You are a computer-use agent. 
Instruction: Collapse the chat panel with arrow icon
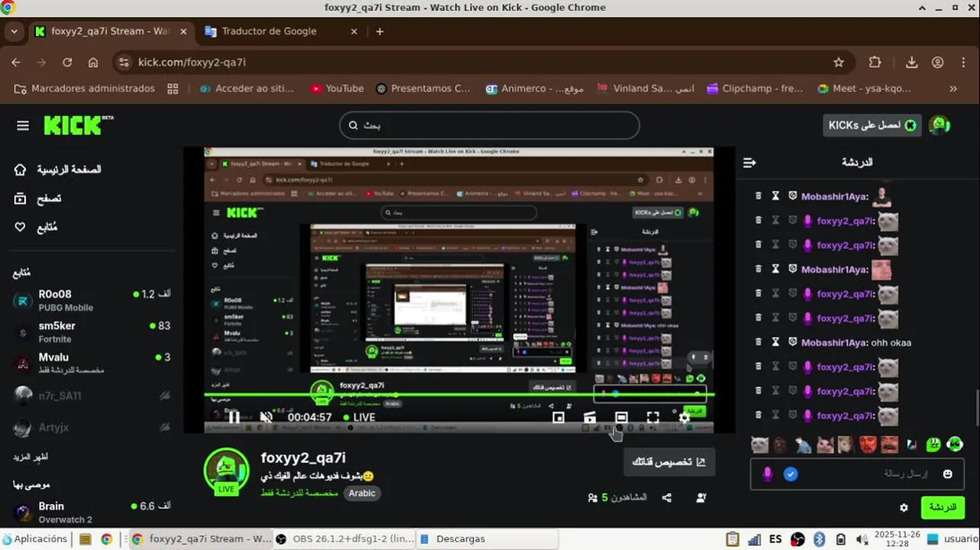click(750, 163)
